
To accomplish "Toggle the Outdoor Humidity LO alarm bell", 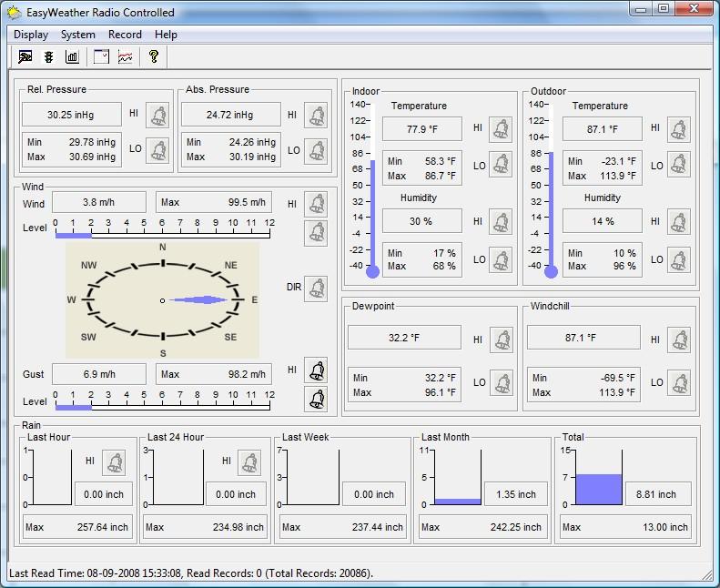I will pos(679,260).
